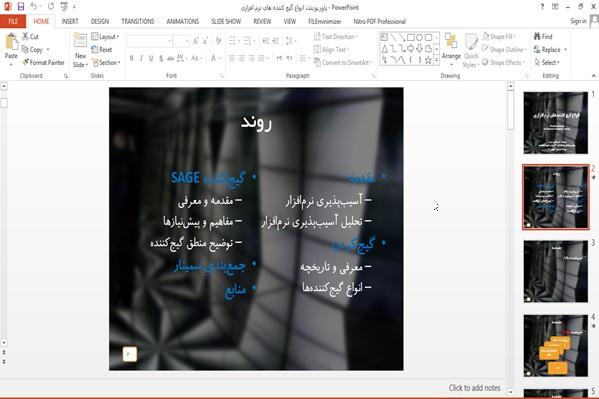Image resolution: width=599 pixels, height=399 pixels.
Task: Click the slide title روند
Action: click(x=256, y=122)
